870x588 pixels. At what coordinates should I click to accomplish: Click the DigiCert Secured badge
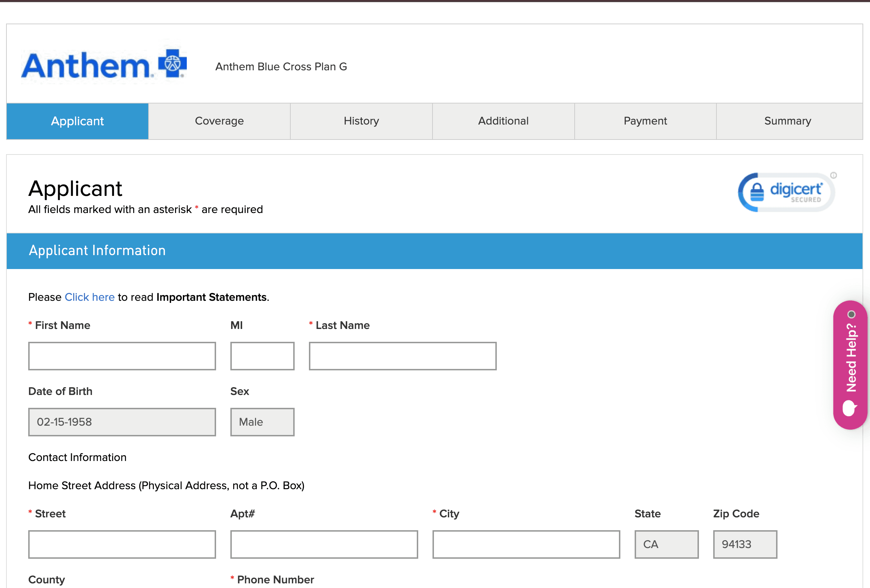click(x=786, y=192)
